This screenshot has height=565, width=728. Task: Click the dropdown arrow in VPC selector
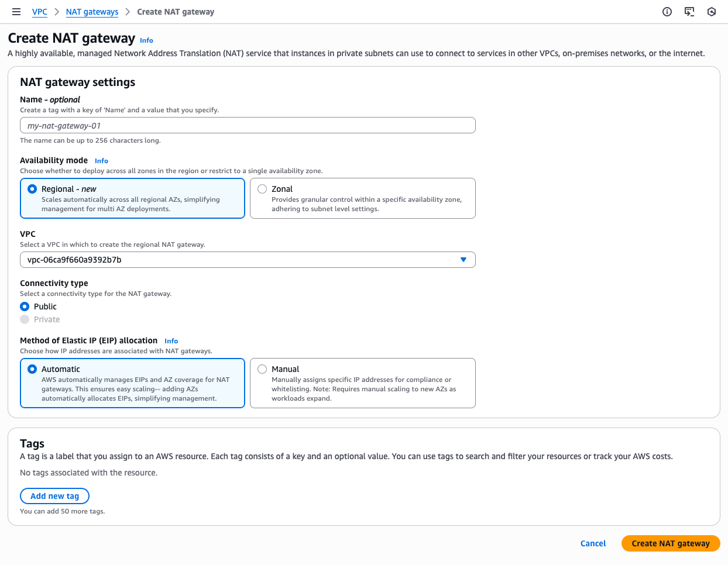463,260
